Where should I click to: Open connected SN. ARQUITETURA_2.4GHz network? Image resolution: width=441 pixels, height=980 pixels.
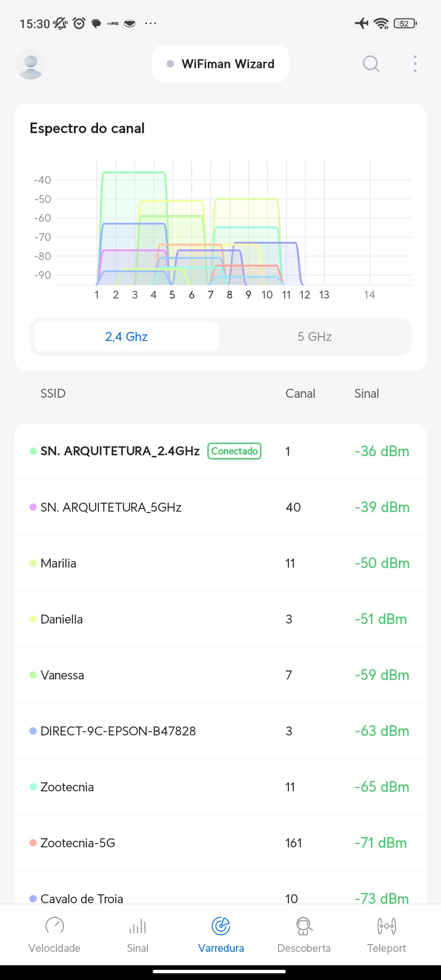(120, 451)
